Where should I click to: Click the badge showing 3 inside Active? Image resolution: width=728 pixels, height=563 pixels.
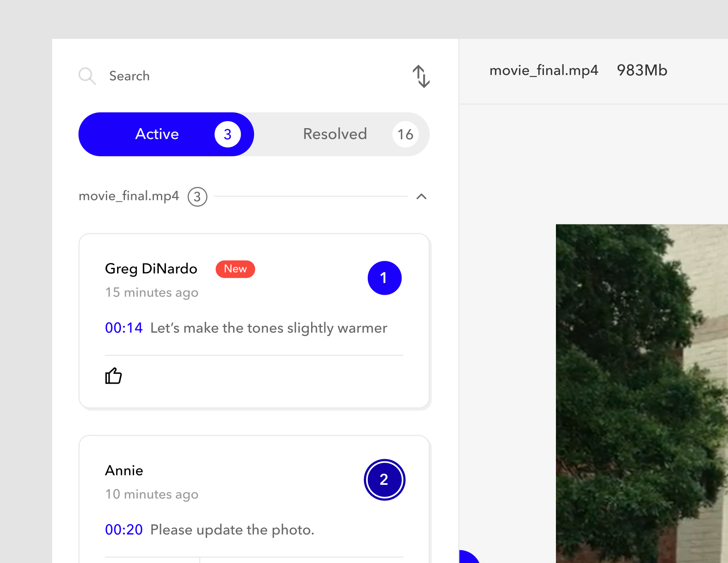[x=227, y=134]
